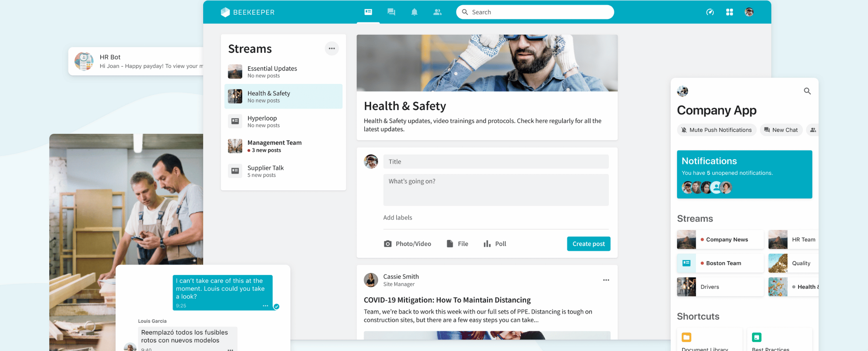Viewport: 868px width, 351px height.
Task: Click the post Title input field
Action: click(x=496, y=161)
